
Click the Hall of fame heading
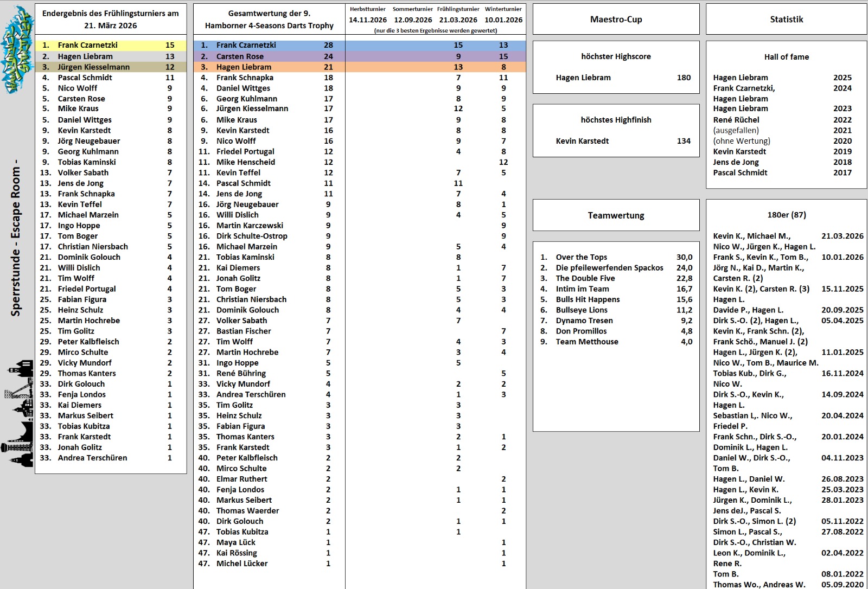click(786, 57)
